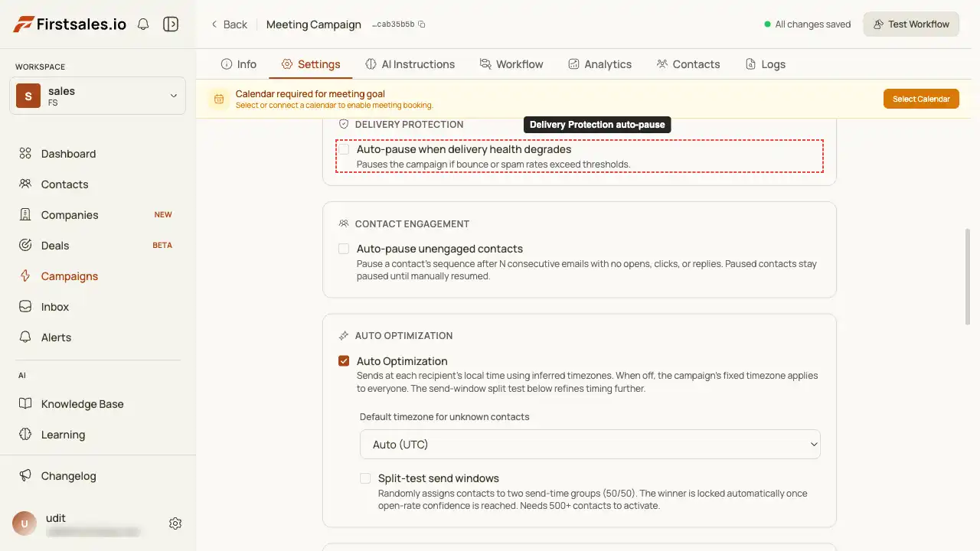Open the AI Instructions tab
Viewport: 980px width, 551px height.
410,64
